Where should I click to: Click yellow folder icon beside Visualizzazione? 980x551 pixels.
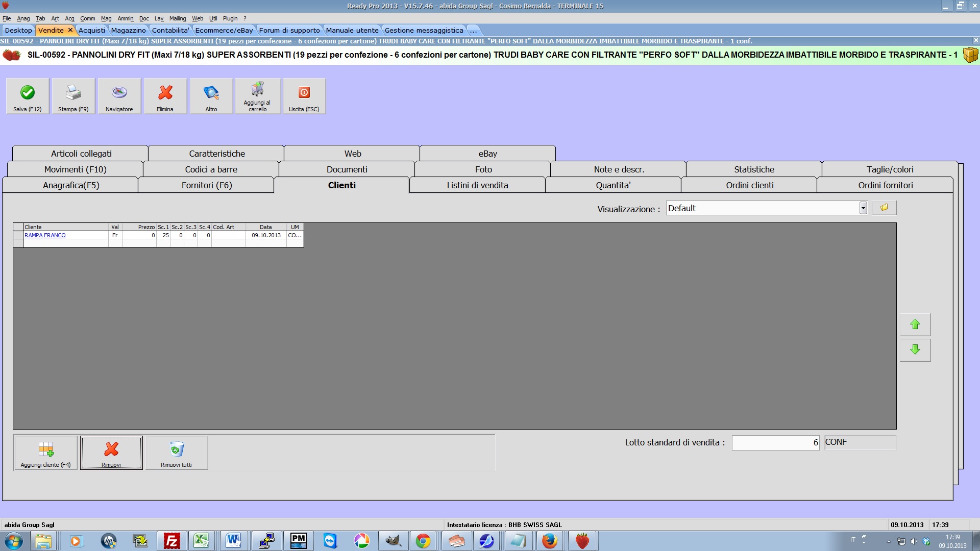pyautogui.click(x=884, y=208)
